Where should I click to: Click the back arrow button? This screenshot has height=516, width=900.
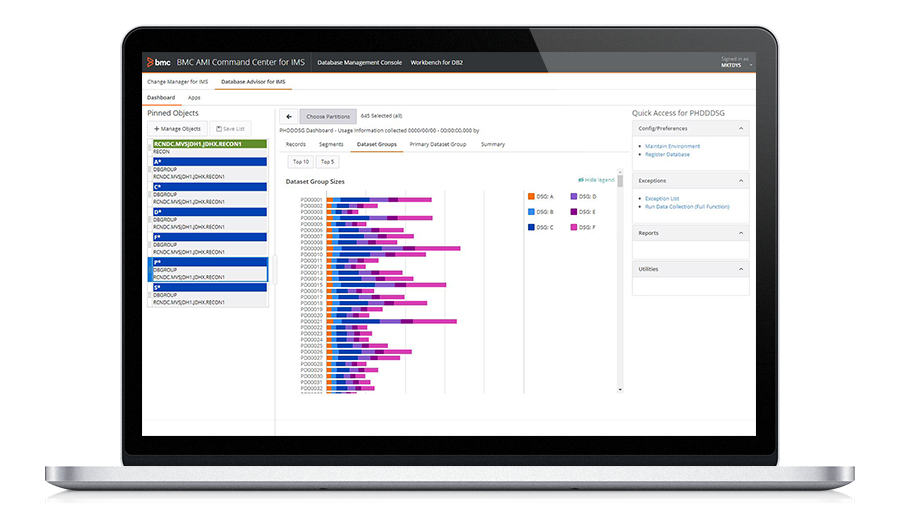pos(288,117)
